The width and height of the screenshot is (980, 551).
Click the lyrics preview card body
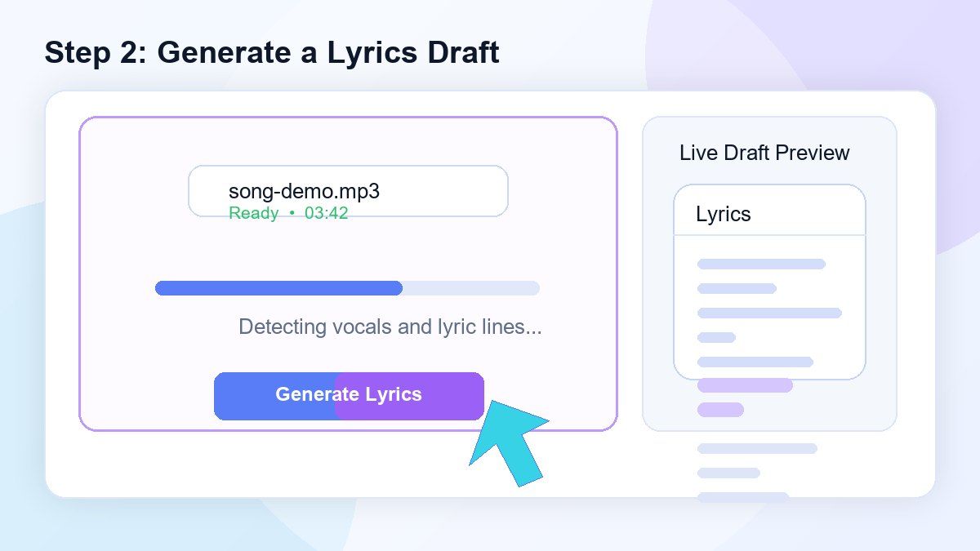769,308
